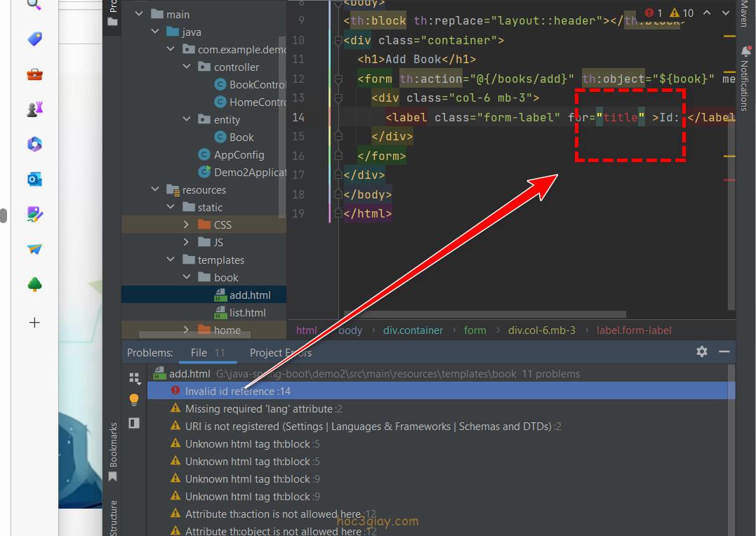Screen dimensions: 756x536
Task: Click the briefcase tools sidebar icon
Action: 34,74
